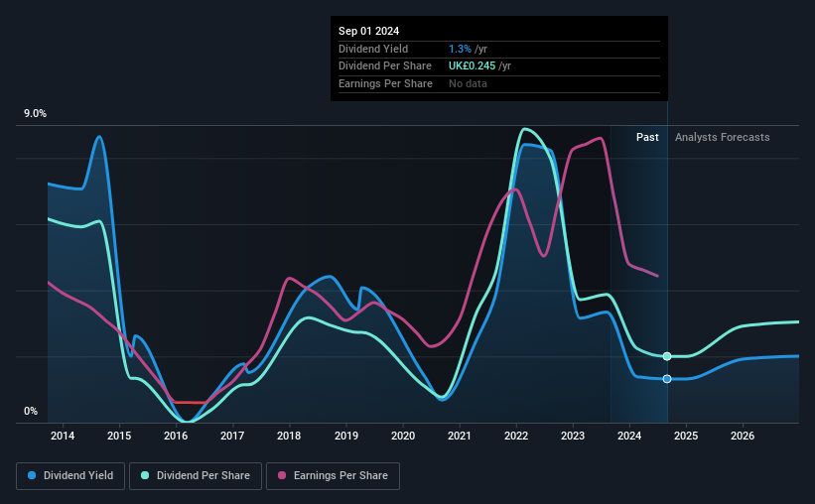This screenshot has height=504, width=815.
Task: Click the 2019 x-axis label
Action: point(346,436)
